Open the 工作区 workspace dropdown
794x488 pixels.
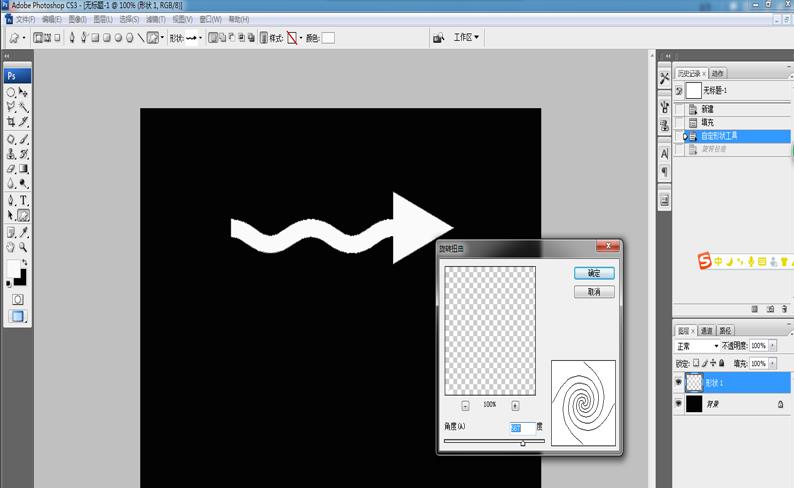click(x=466, y=37)
